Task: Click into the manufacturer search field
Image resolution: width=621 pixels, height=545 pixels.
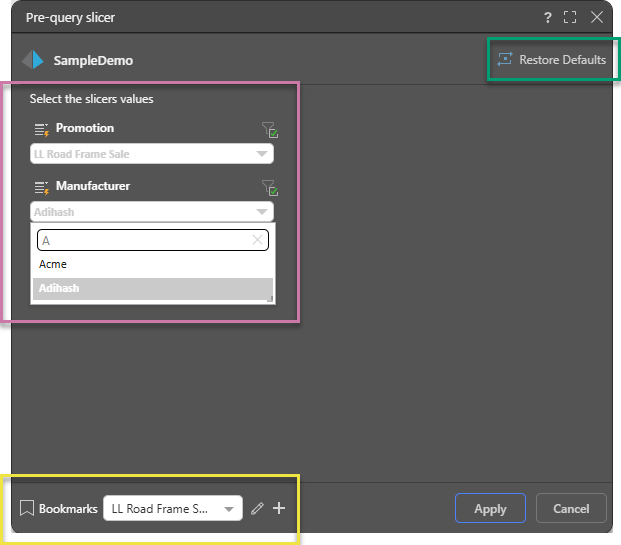Action: [x=140, y=240]
